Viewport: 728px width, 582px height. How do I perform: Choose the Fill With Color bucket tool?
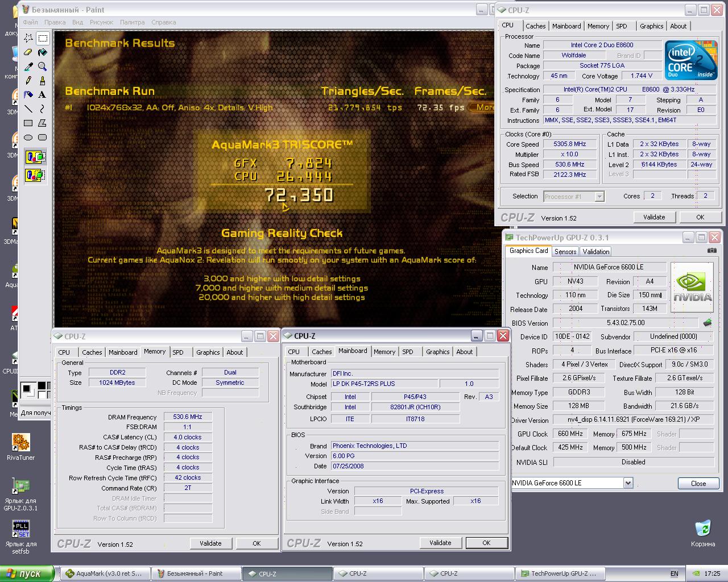[x=43, y=52]
